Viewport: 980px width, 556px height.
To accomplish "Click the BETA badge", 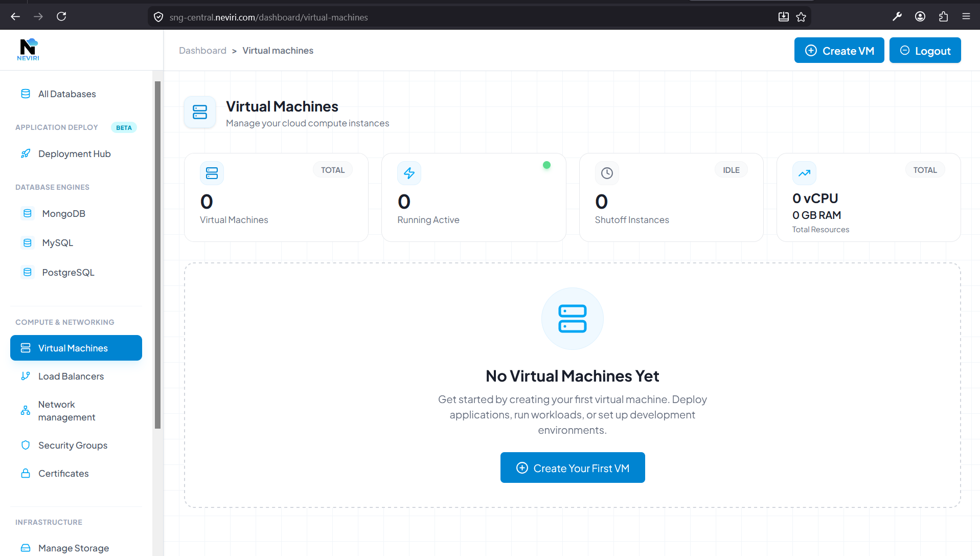I will point(124,127).
